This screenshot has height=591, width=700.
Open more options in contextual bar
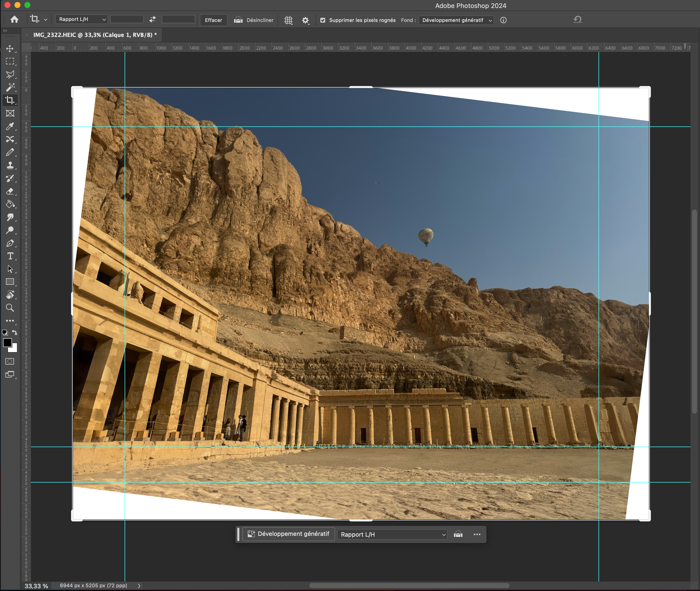click(477, 534)
